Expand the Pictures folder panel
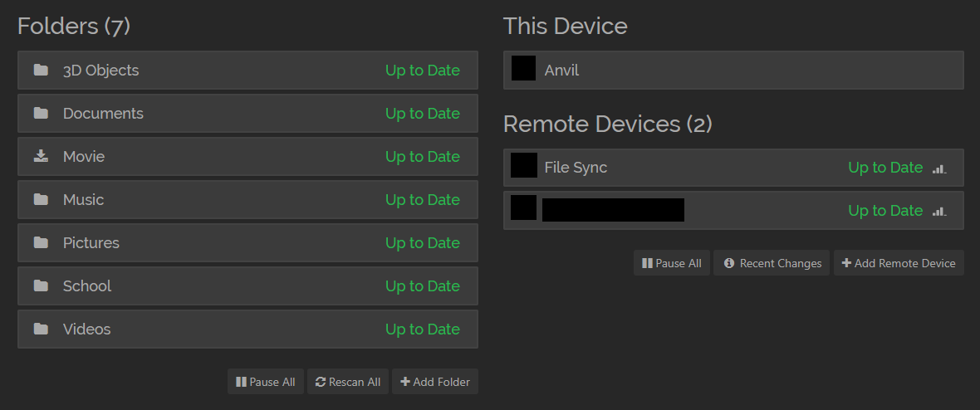 click(x=247, y=242)
